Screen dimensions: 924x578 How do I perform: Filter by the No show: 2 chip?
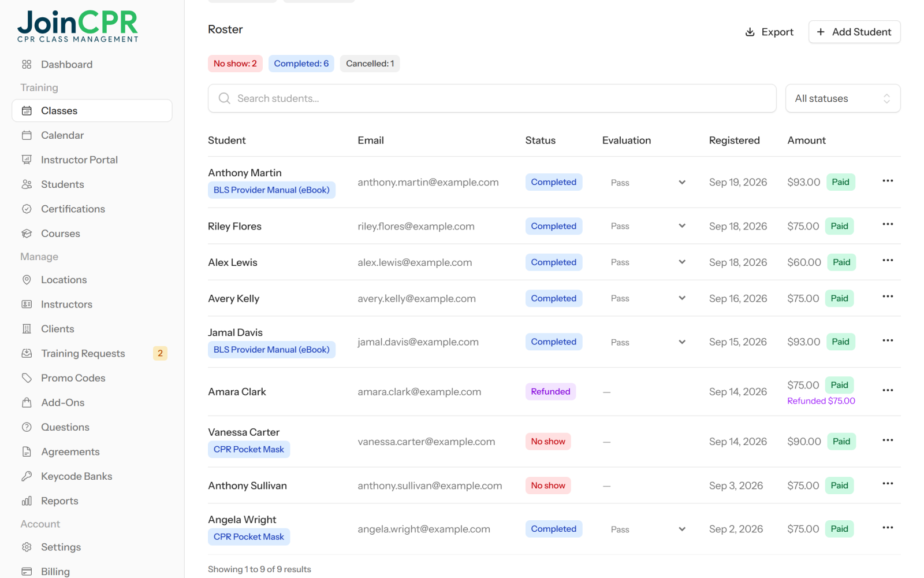[235, 64]
